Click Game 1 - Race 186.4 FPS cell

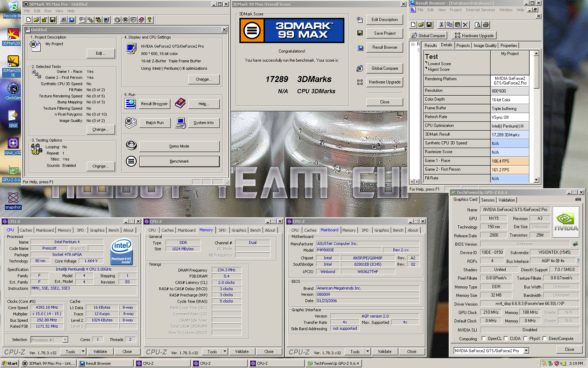[x=510, y=161]
